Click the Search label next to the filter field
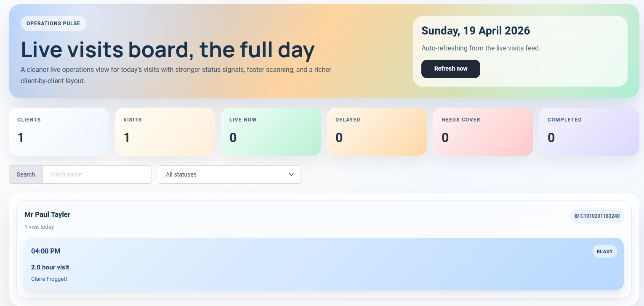Image resolution: width=644 pixels, height=306 pixels. tap(25, 174)
